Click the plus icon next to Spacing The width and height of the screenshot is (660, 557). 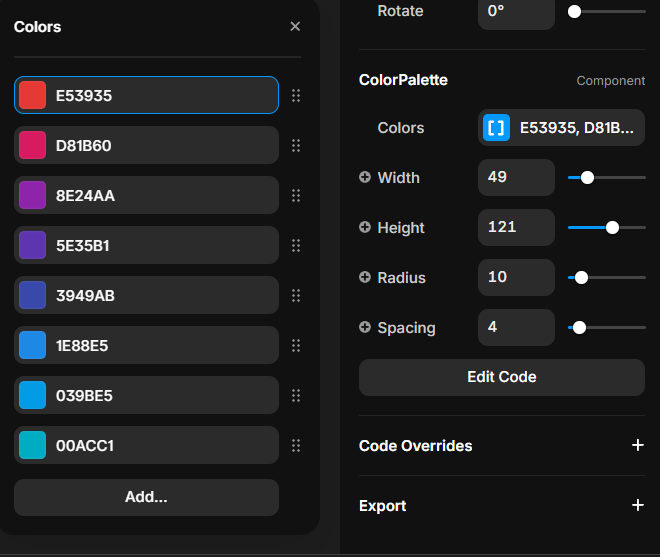pyautogui.click(x=365, y=328)
